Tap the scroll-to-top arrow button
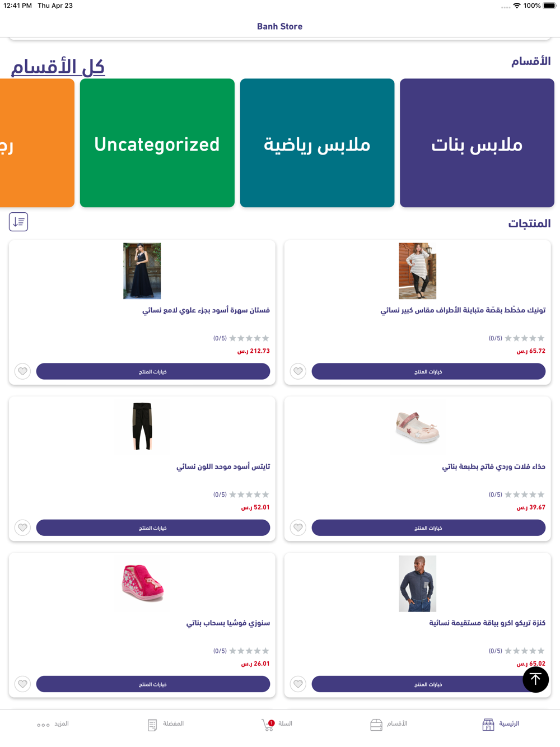 [x=535, y=679]
